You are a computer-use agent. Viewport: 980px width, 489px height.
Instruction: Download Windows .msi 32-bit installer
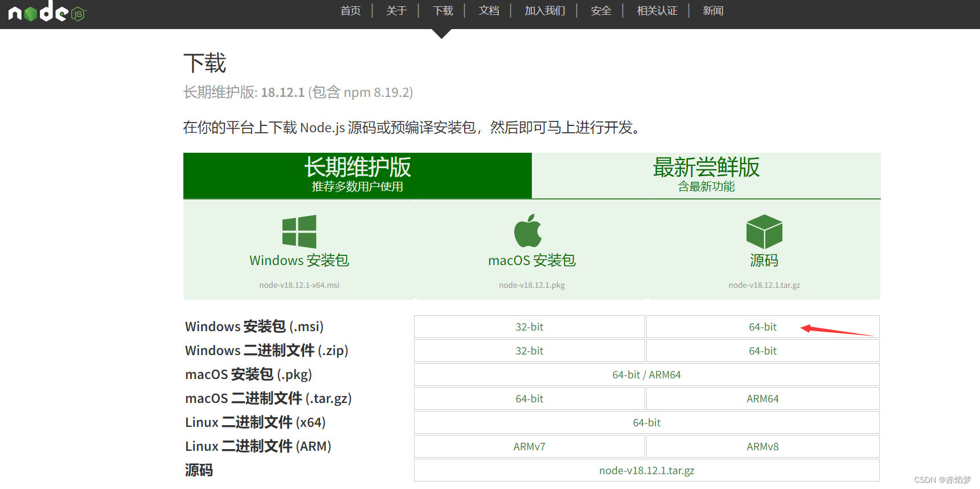click(530, 327)
